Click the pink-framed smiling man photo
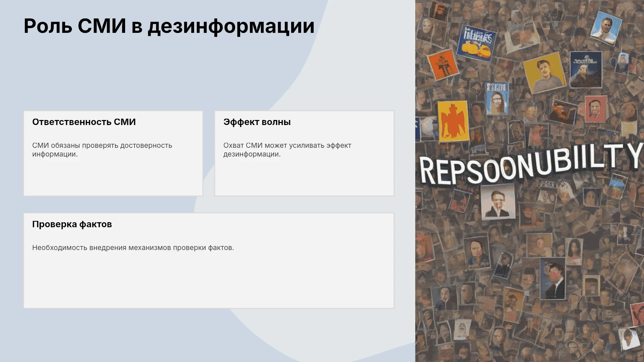The width and height of the screenshot is (644, 362). pyautogui.click(x=596, y=109)
